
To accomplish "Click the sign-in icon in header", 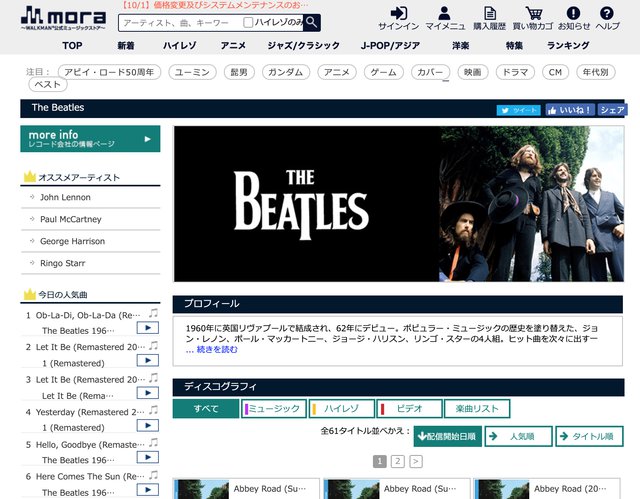I will (x=398, y=13).
